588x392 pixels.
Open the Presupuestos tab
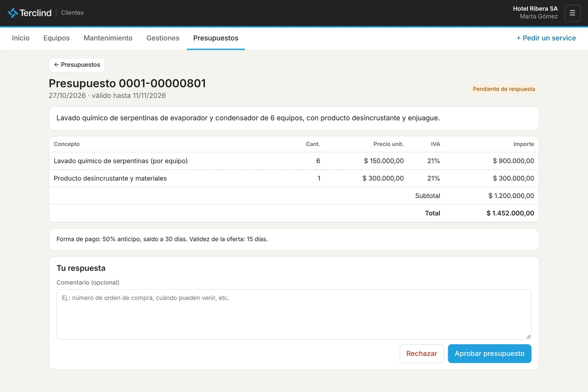coord(216,38)
